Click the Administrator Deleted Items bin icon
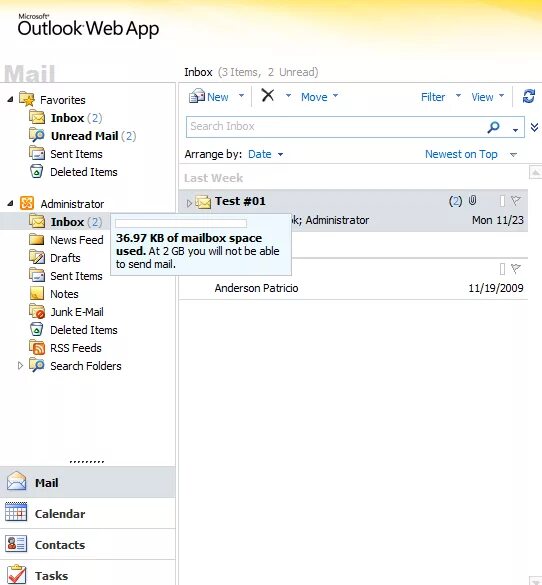 coord(36,329)
